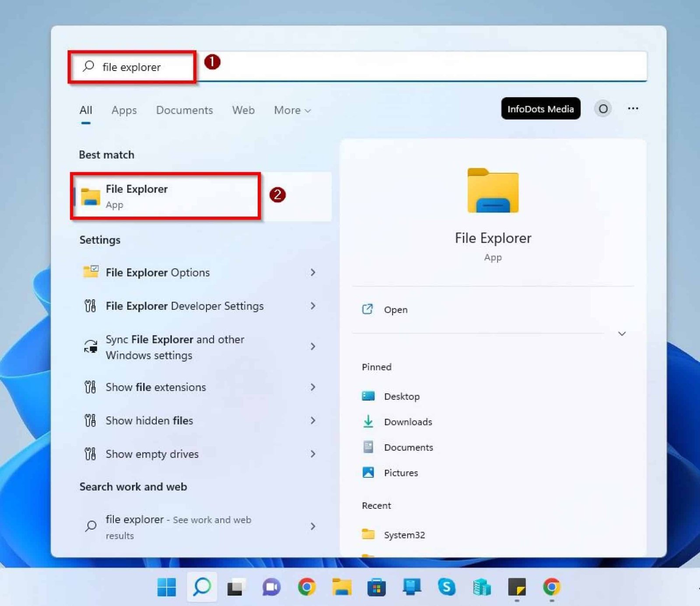
Task: Switch to the Documents search tab
Action: (185, 110)
